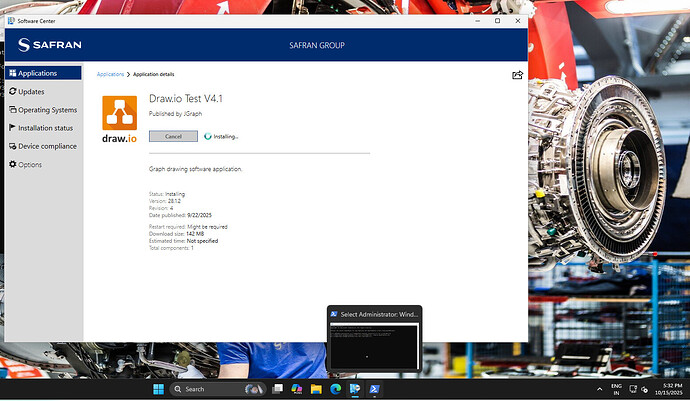Screen dimensions: 690x401
Task: Minimize the Software Center window
Action: pos(477,21)
